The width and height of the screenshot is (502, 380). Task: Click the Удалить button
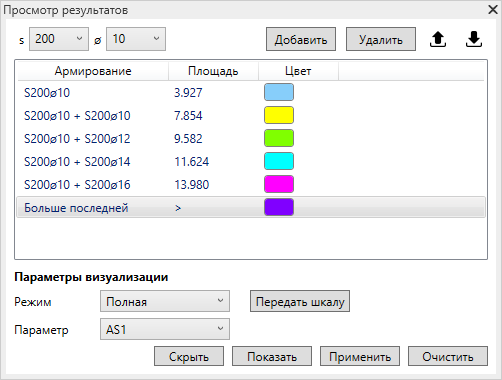coord(381,39)
